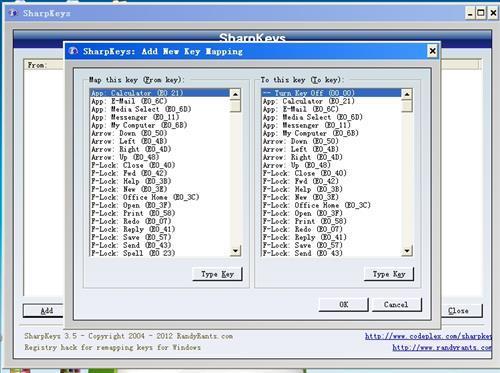
Task: Select App: Calculator in From key list
Action: (x=160, y=93)
